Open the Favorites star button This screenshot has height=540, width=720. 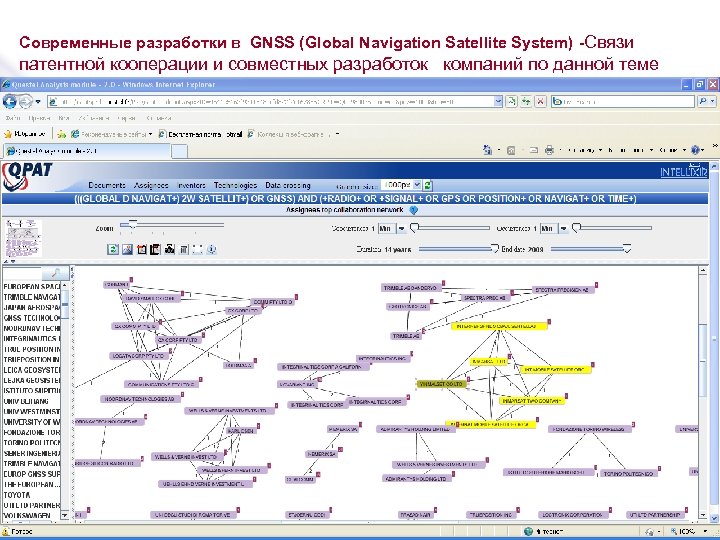coord(25,134)
